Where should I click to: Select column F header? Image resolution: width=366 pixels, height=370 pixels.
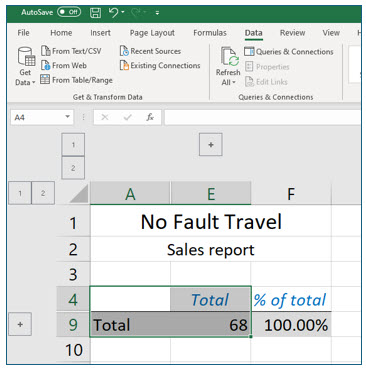(291, 194)
